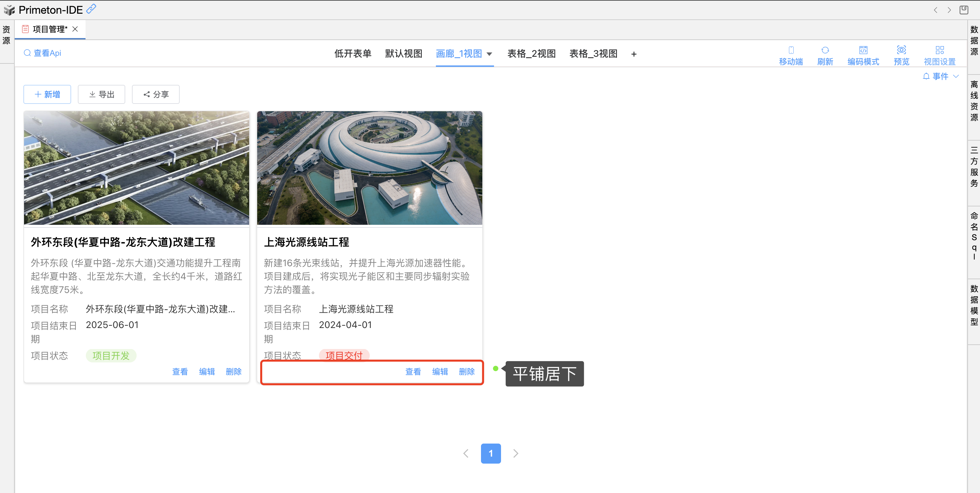This screenshot has height=493, width=980.
Task: Click the link icon beside Primeton-IDE
Action: click(x=91, y=9)
